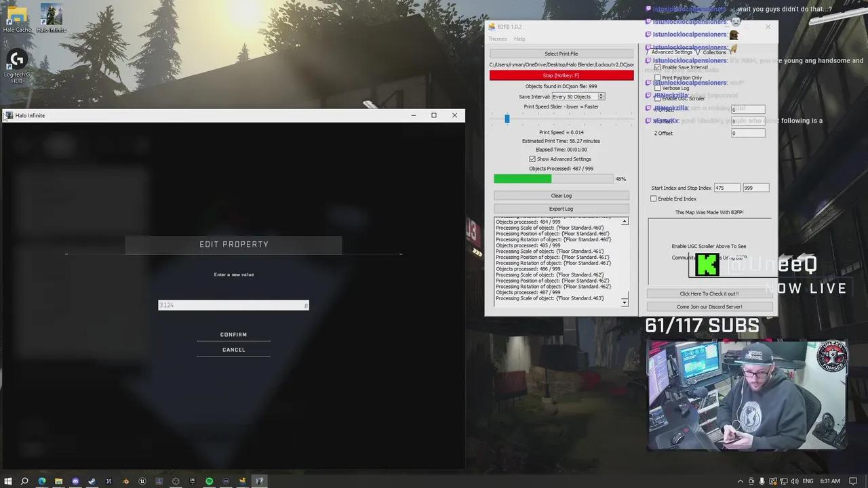The image size is (868, 488).
Task: Open the Help menu in B2FB
Action: [519, 39]
